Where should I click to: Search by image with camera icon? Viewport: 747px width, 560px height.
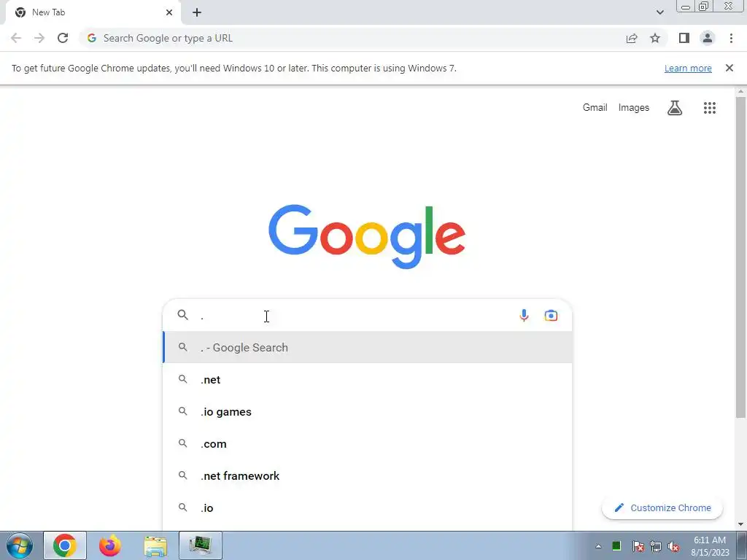pyautogui.click(x=551, y=315)
